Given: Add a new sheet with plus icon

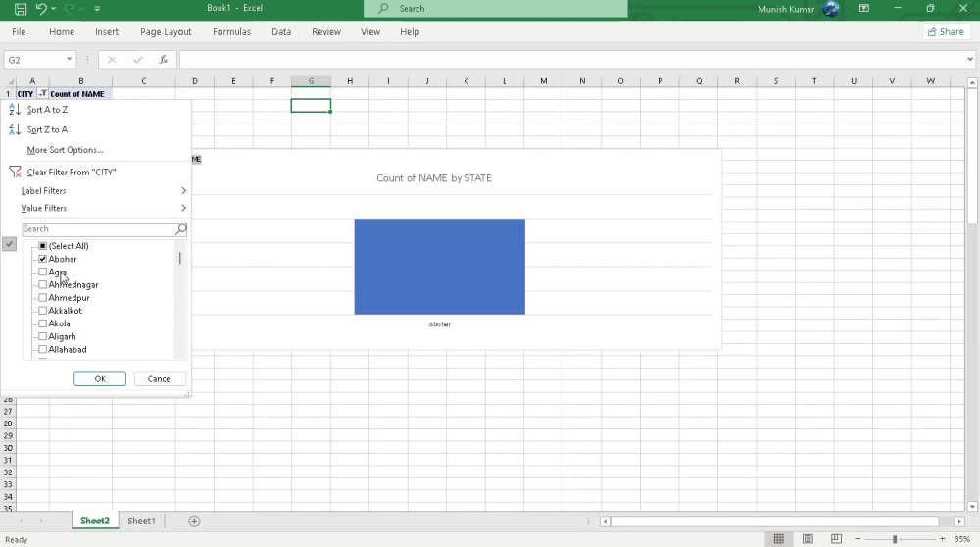Looking at the screenshot, I should [194, 521].
